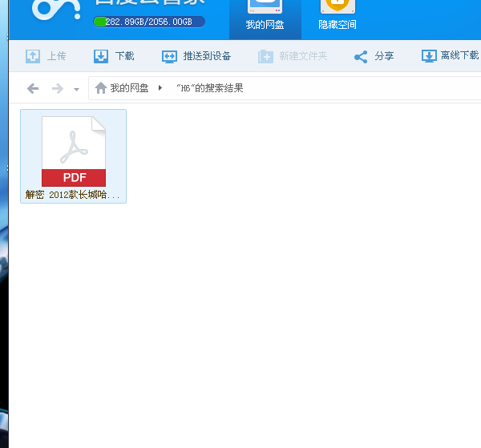Click the 离线下载 icon

click(x=429, y=56)
